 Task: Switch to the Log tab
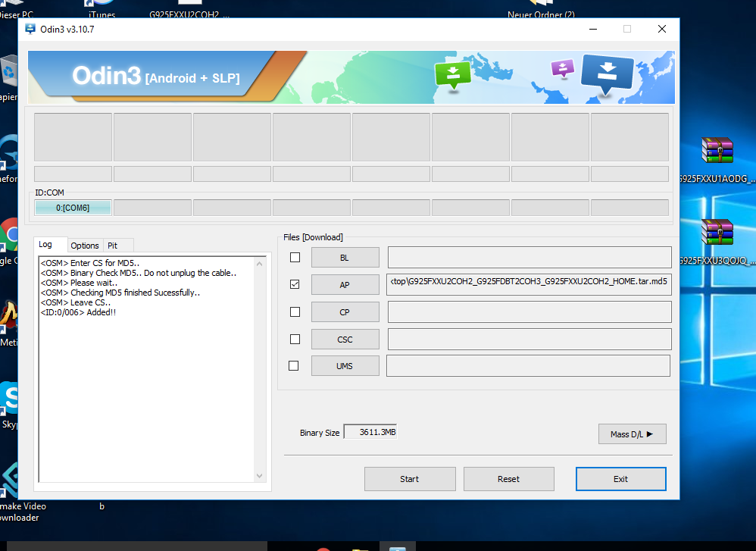[x=51, y=245]
